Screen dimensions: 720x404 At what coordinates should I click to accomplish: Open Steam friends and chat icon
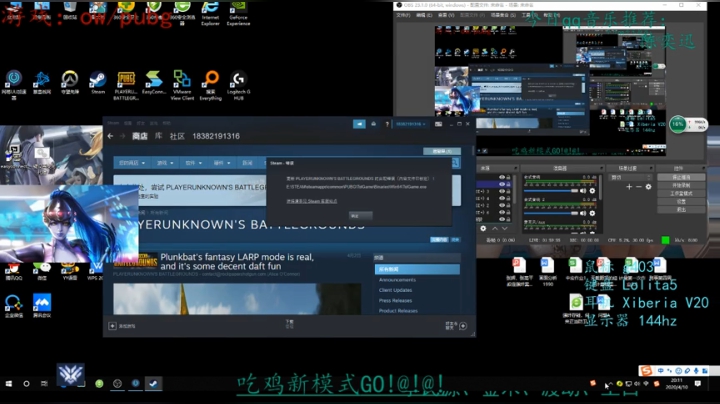[463, 326]
